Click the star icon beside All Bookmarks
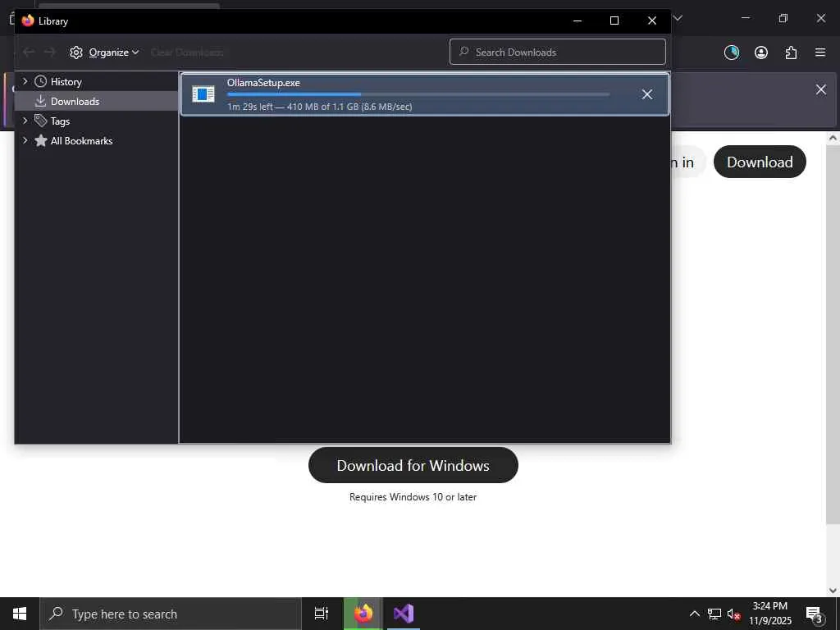 [x=41, y=140]
